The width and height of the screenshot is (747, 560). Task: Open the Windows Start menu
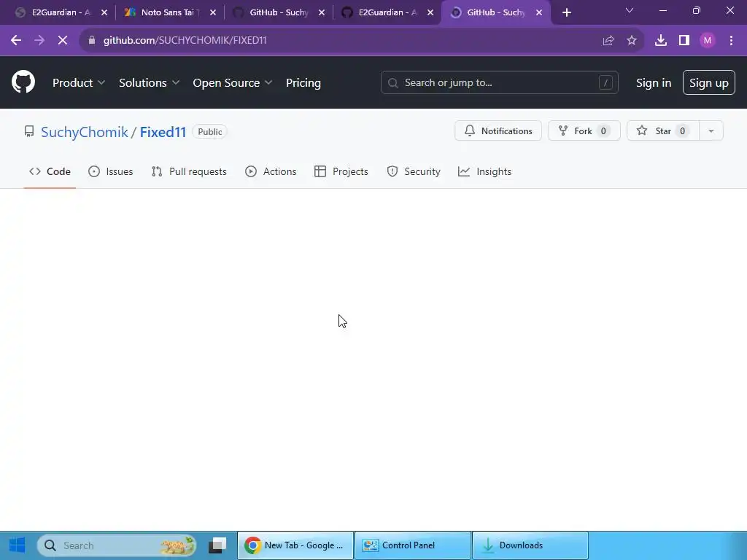point(18,545)
